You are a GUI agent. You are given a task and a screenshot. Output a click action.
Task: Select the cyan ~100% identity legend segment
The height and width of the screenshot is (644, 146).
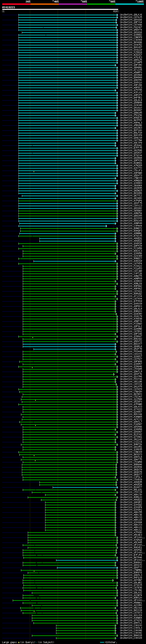(130, 4)
